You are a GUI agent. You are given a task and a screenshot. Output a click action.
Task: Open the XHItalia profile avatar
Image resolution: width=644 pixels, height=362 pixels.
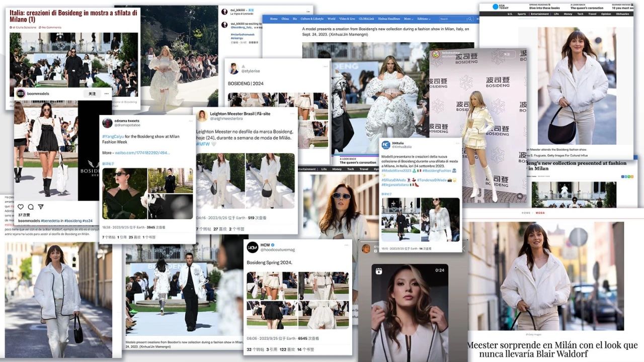[386, 145]
